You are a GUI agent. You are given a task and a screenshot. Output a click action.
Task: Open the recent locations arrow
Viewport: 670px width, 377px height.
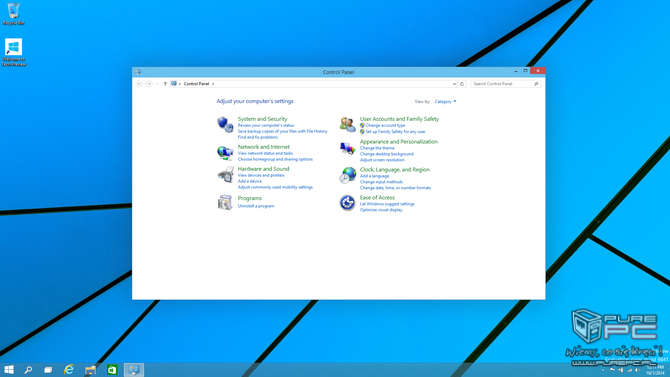point(157,84)
